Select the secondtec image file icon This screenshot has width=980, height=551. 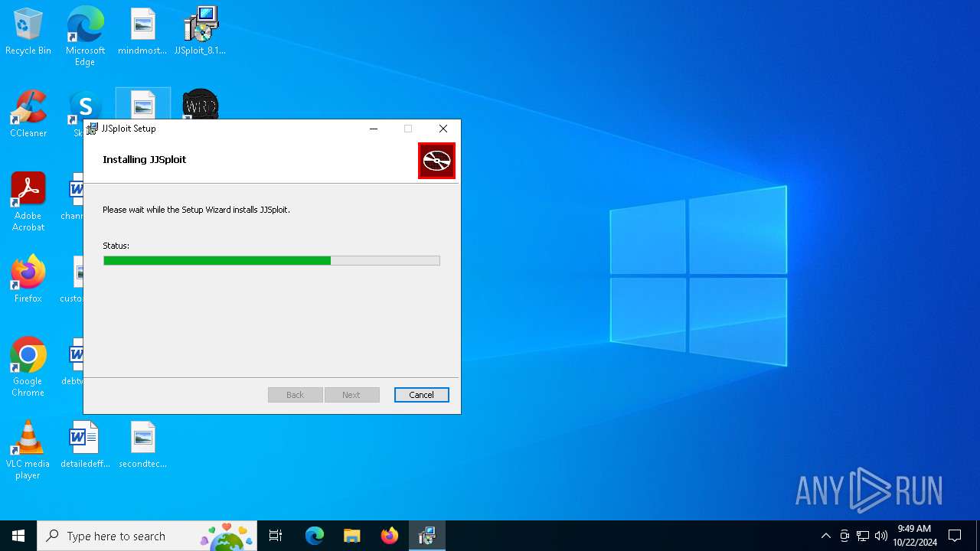[142, 445]
